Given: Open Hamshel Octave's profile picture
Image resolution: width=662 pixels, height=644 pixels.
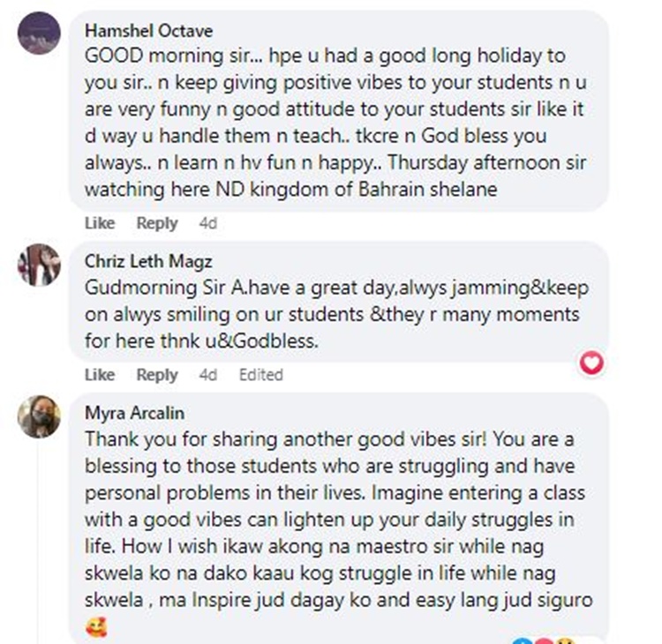Looking at the screenshot, I should click(39, 34).
